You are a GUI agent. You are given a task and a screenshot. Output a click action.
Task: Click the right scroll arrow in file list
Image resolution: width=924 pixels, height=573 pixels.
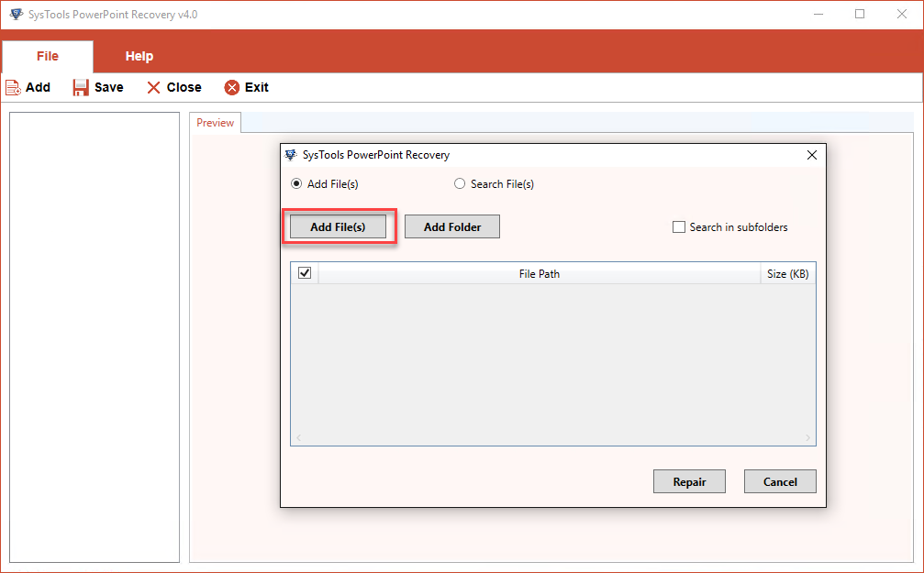(x=807, y=437)
